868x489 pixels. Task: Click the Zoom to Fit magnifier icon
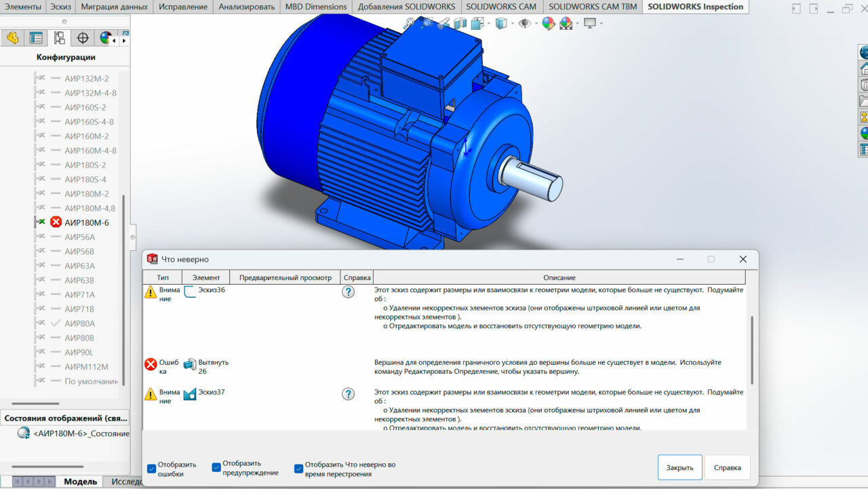[x=409, y=24]
